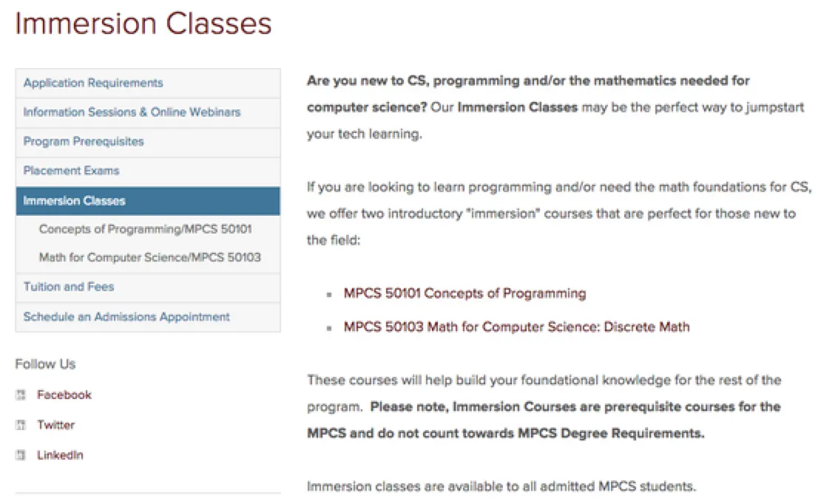The height and width of the screenshot is (504, 821).
Task: Click the Twitter icon under Follow Us
Action: click(x=21, y=426)
